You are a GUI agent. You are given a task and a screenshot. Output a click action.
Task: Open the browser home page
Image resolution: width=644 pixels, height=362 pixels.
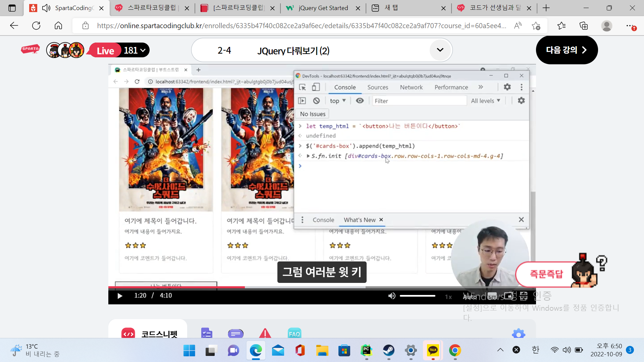(x=58, y=25)
